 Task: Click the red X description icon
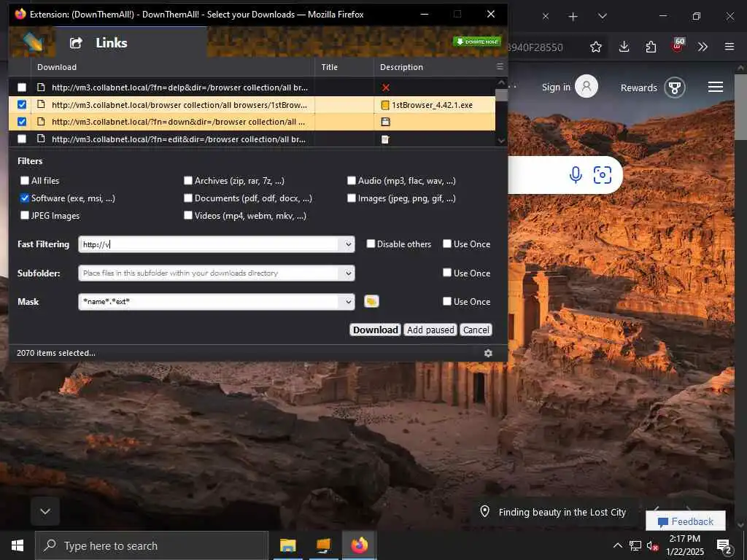386,87
